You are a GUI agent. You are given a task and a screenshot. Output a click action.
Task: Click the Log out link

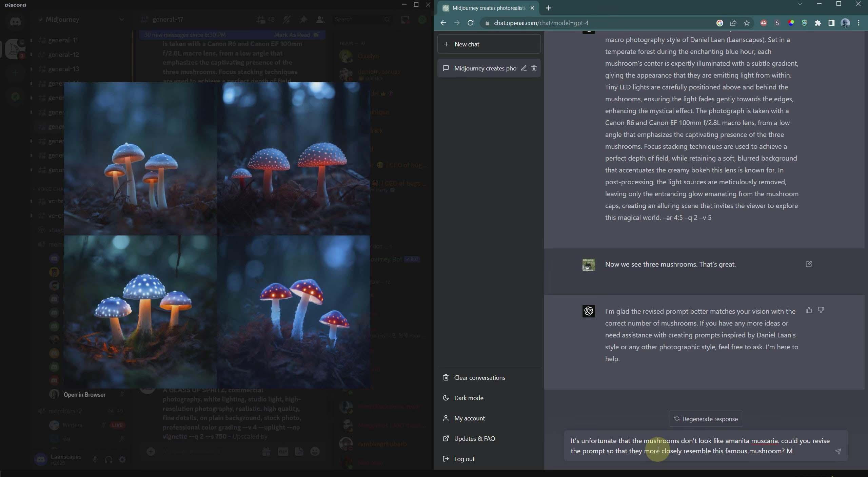click(x=466, y=459)
